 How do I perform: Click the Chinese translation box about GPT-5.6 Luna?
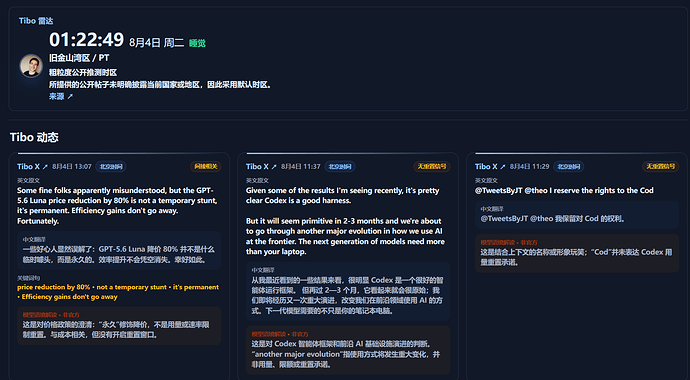pyautogui.click(x=119, y=250)
